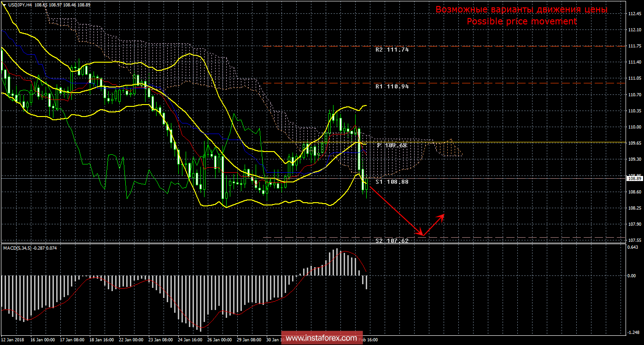
Task: Click the 0.00 level on MACD scale
Action: click(x=633, y=275)
